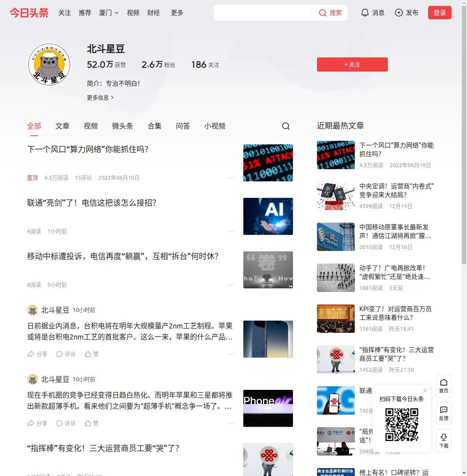Open hot article 中国移动原董事长最新发声
The height and width of the screenshot is (476, 467).
[x=395, y=231]
